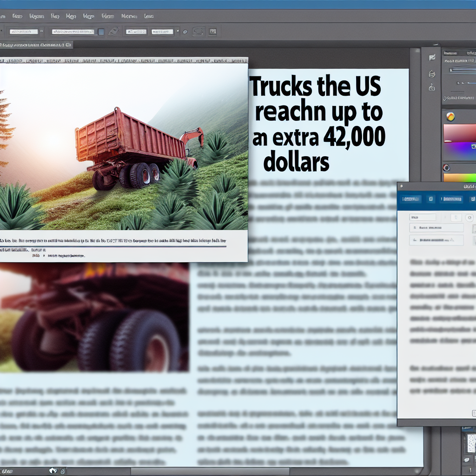Open the wide second dropdown in options bar

coord(72,32)
